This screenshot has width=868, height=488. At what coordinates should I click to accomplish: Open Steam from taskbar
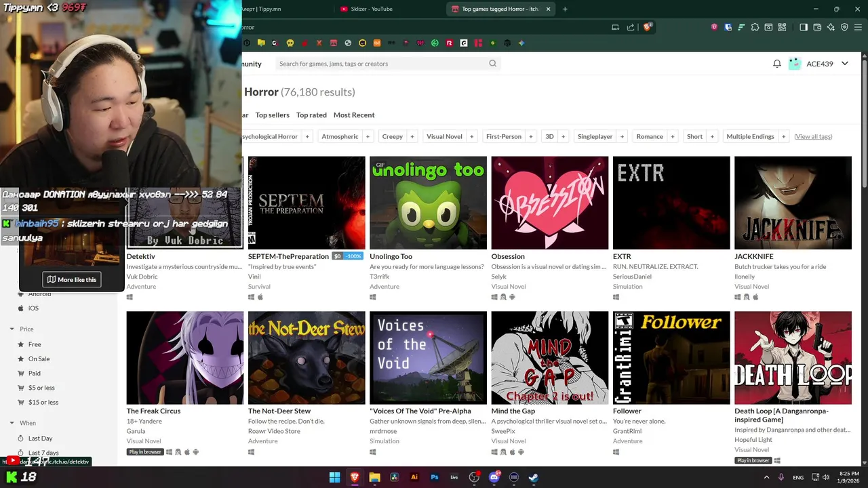point(534,477)
